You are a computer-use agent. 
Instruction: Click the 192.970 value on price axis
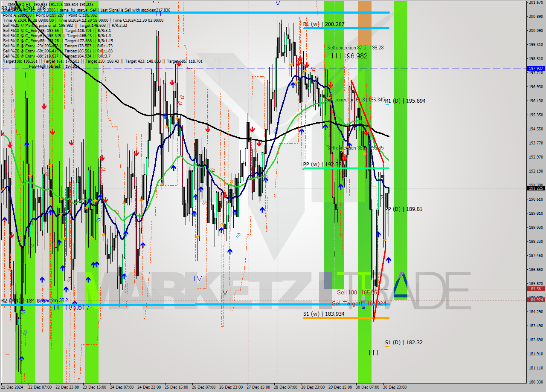pyautogui.click(x=536, y=157)
